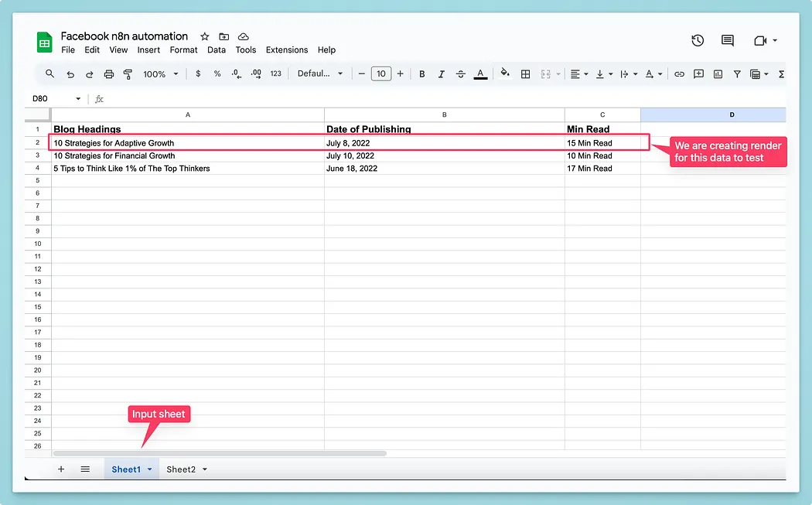This screenshot has height=505, width=812.
Task: Open comments history icon
Action: pyautogui.click(x=728, y=40)
